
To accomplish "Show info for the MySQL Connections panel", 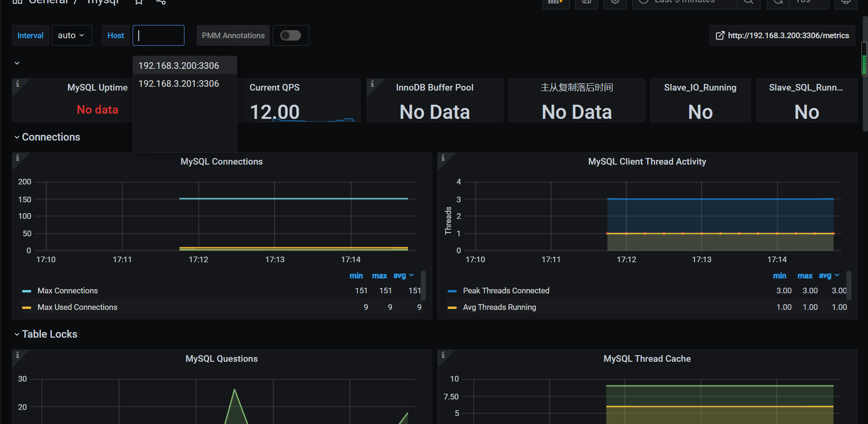I will click(17, 158).
